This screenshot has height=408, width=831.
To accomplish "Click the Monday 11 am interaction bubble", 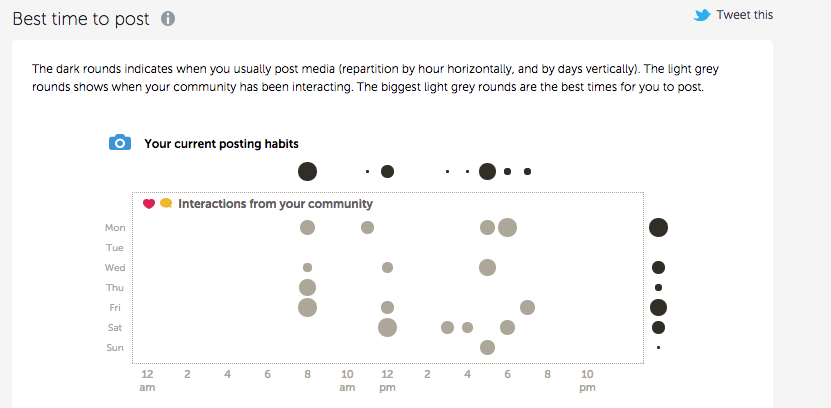I will pos(367,227).
